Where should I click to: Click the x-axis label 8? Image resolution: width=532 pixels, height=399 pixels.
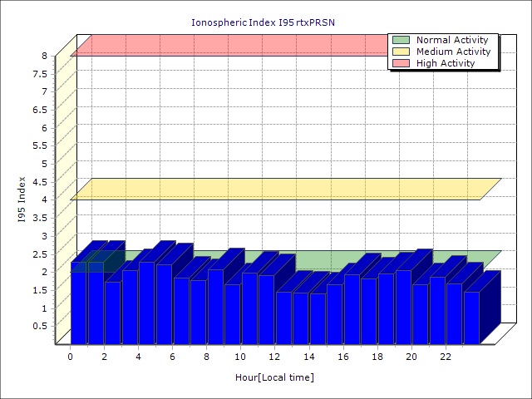click(207, 357)
